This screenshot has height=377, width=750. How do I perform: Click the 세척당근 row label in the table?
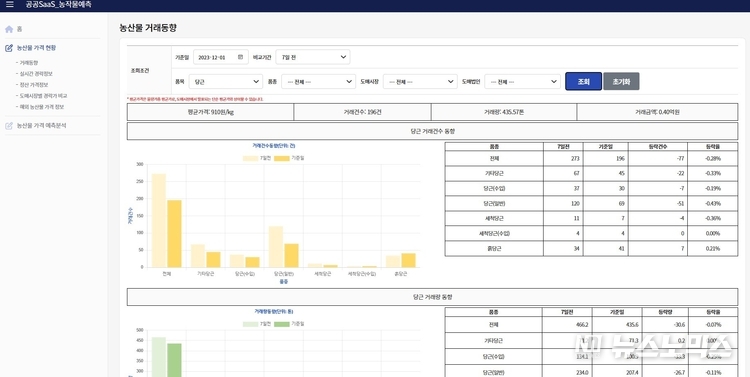494,218
